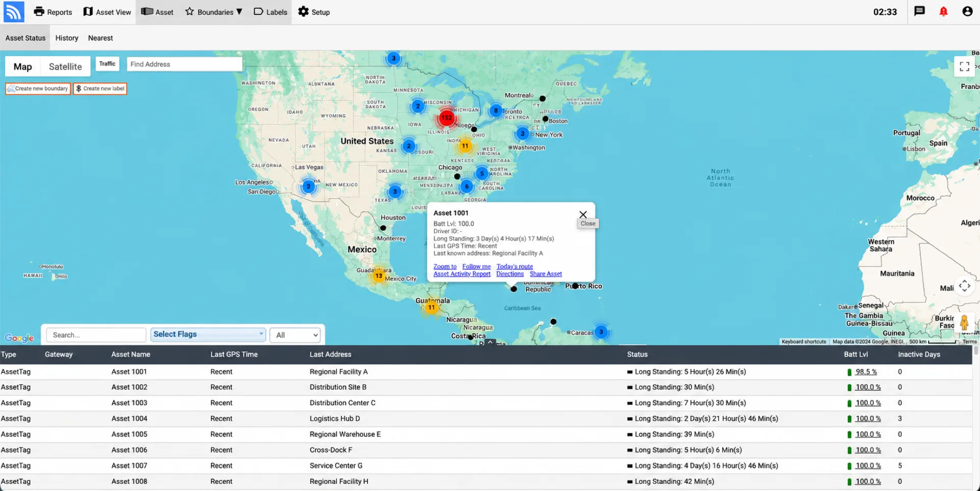Click the cluster marker 8 near Toronto

496,111
